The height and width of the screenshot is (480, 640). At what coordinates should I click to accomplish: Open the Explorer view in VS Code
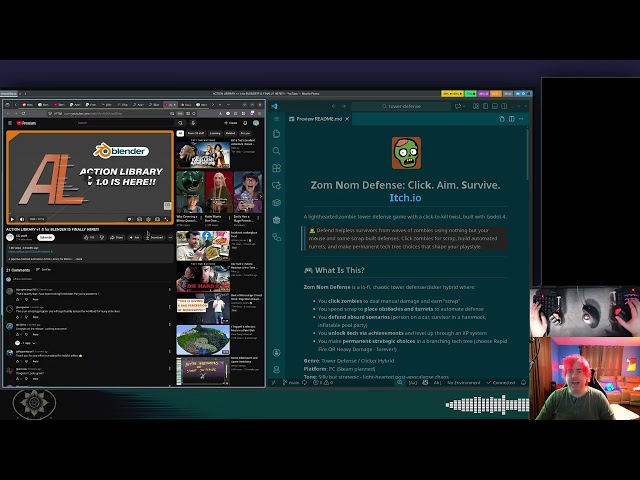pyautogui.click(x=276, y=133)
